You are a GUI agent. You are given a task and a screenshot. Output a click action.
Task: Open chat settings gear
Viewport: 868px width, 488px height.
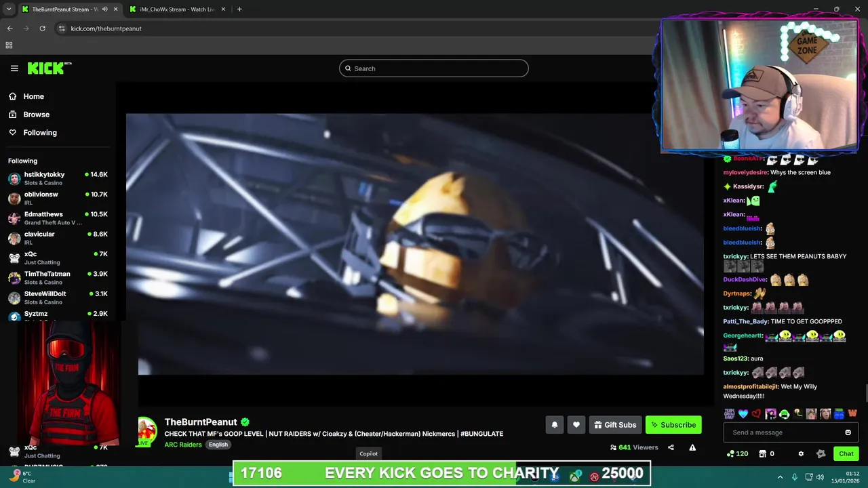(801, 453)
